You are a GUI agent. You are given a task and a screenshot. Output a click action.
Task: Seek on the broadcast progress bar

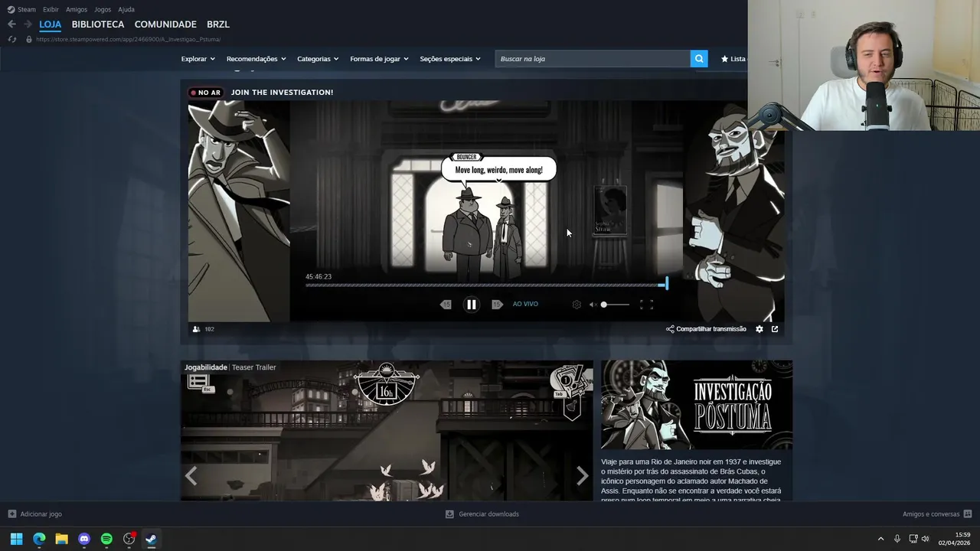tap(486, 285)
